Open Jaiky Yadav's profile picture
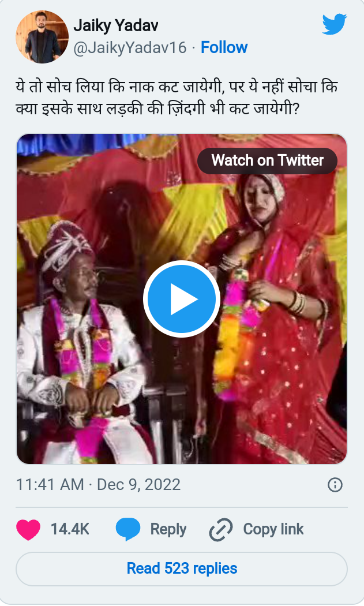 coord(42,36)
